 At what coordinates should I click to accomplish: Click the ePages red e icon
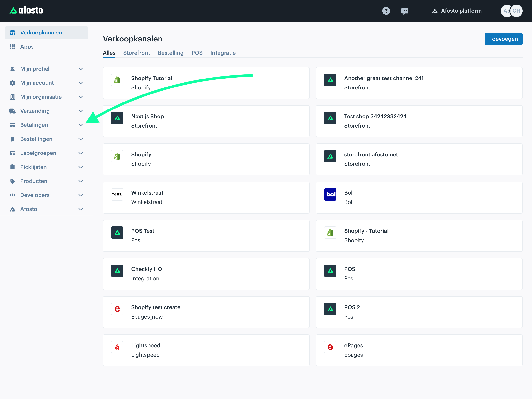pos(330,347)
